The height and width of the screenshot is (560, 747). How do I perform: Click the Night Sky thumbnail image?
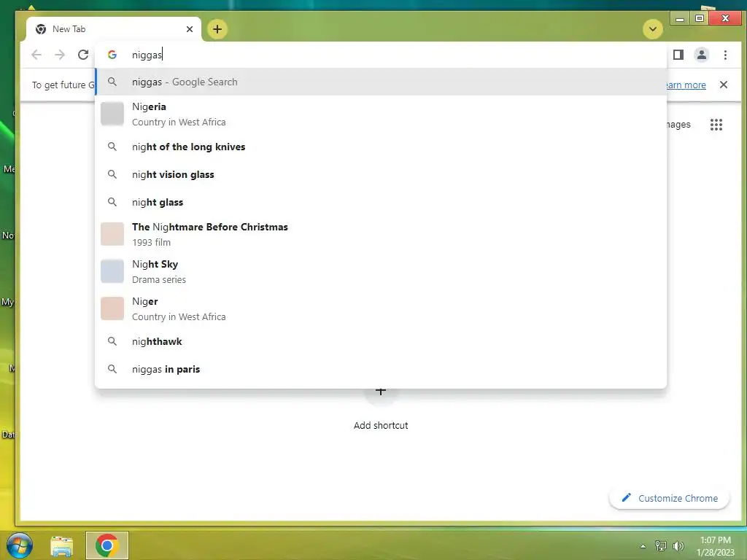point(112,271)
